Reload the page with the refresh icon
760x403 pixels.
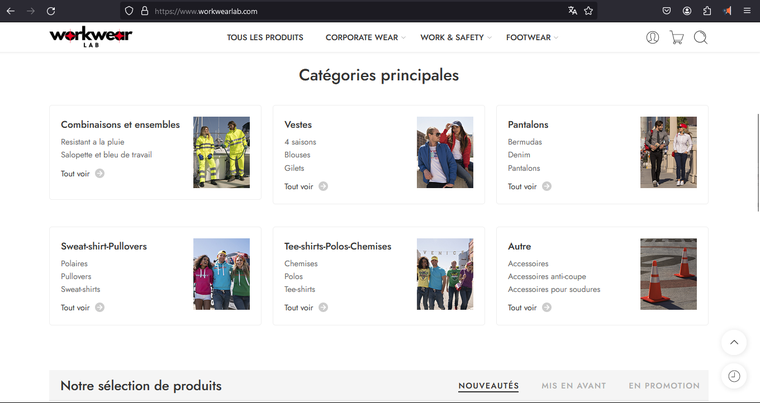click(51, 11)
